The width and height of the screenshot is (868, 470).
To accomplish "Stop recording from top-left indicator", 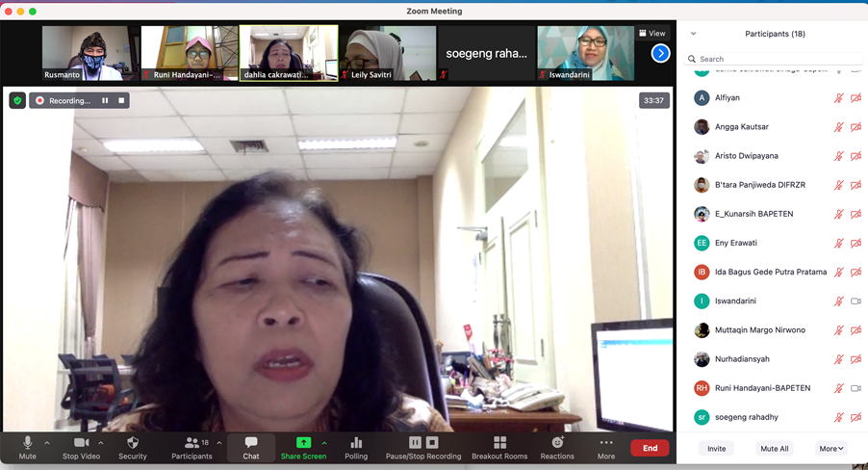I will click(x=121, y=100).
